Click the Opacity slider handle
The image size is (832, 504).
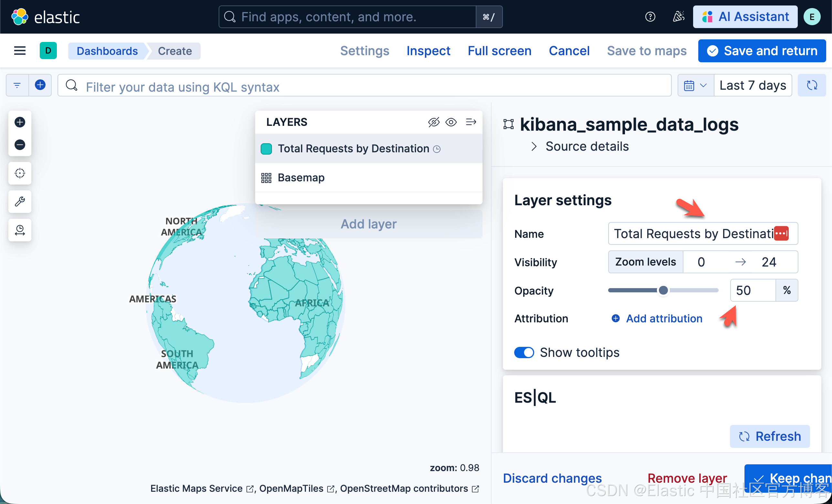(663, 290)
